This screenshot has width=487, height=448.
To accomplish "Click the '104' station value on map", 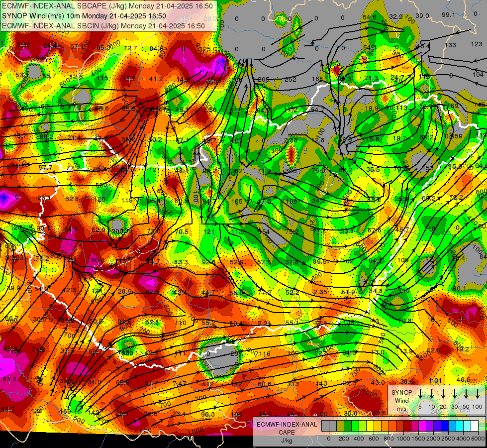I will [x=478, y=74].
